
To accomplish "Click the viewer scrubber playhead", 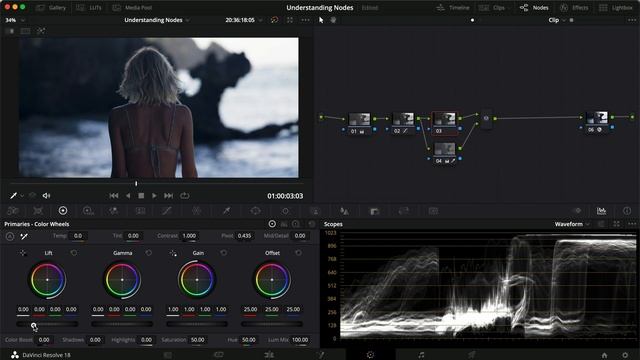I will click(136, 184).
